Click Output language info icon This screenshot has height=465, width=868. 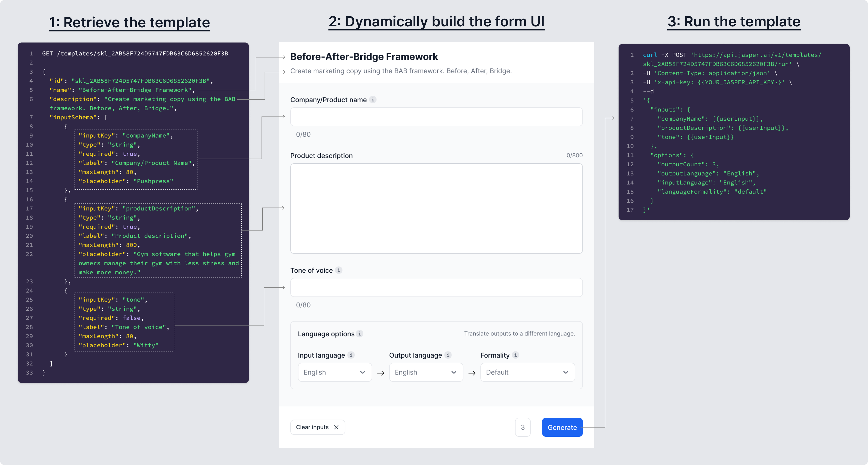(x=448, y=355)
